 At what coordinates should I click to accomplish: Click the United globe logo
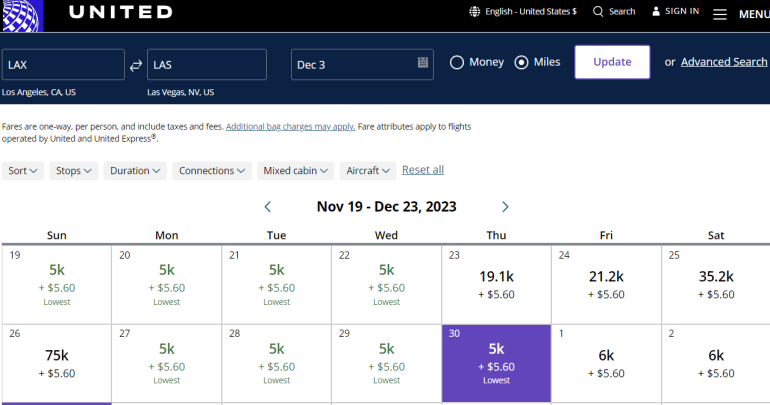click(20, 14)
